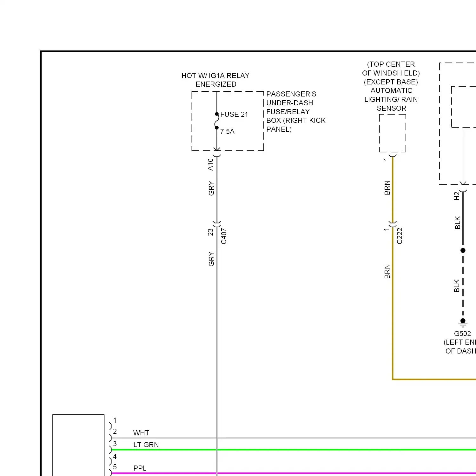Click the light green wire line
Screen dimensions: 476x476
point(294,450)
